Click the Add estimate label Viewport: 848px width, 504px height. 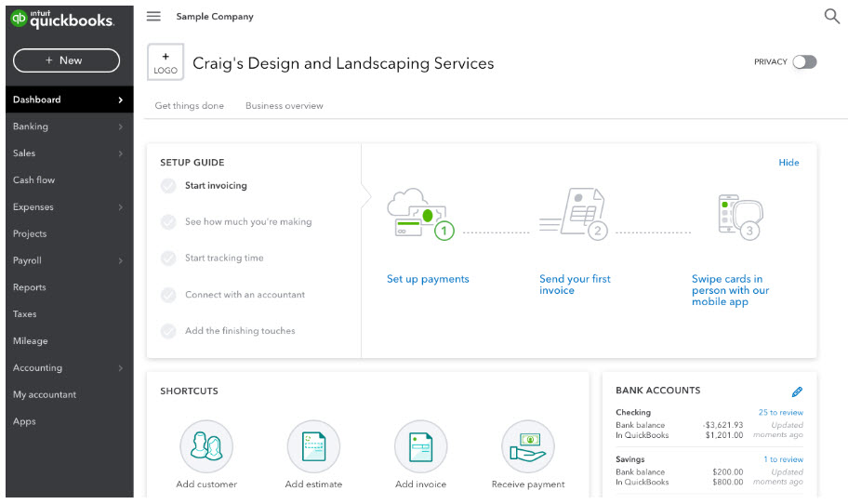[313, 484]
